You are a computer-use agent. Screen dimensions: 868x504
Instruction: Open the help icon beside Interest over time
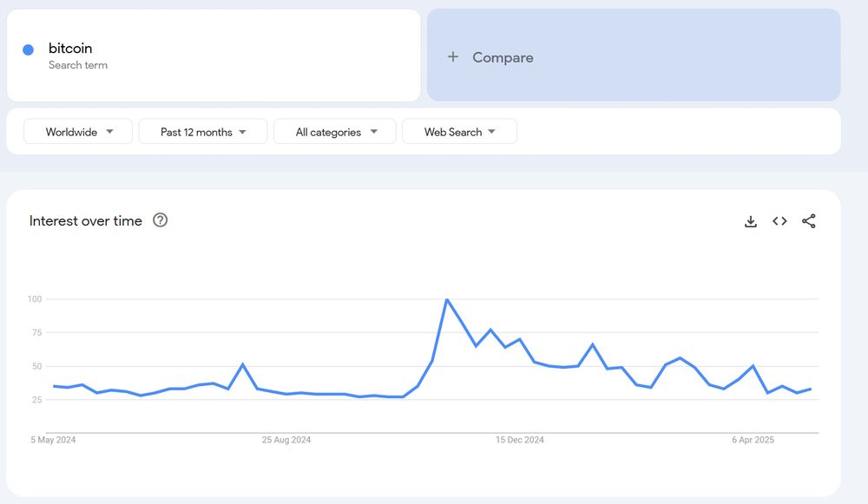click(x=160, y=220)
